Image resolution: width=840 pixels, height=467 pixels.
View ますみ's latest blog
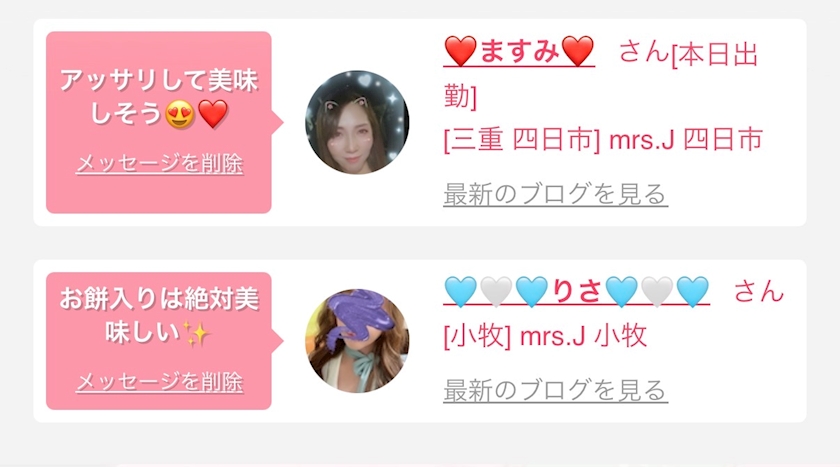click(x=555, y=194)
